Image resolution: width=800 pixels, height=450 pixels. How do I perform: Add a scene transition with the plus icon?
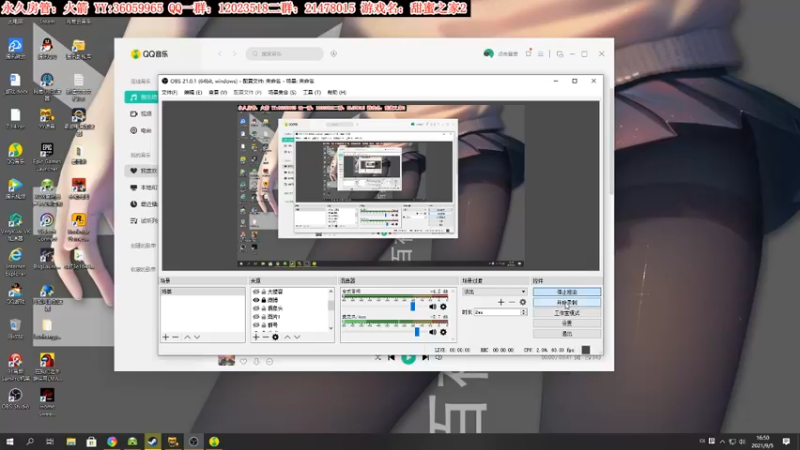pyautogui.click(x=501, y=302)
